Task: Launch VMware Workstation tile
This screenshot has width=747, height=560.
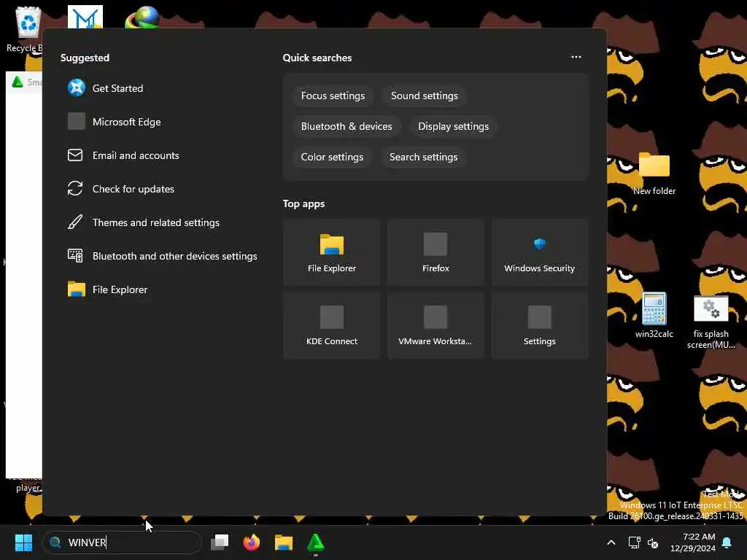Action: pos(436,325)
